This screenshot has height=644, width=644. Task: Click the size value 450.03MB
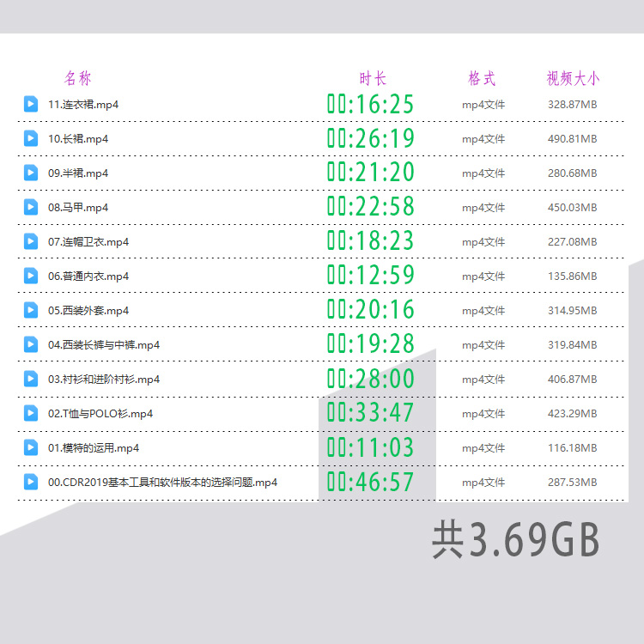point(573,208)
